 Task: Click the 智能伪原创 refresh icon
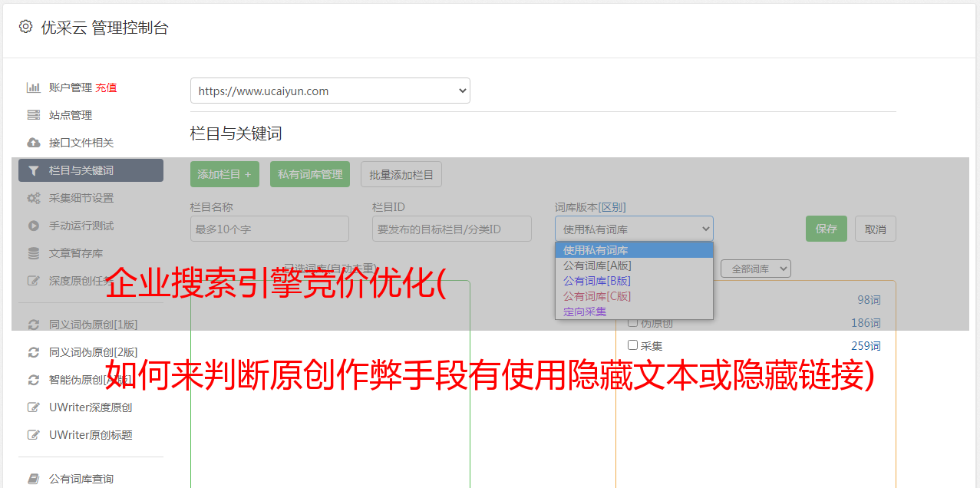(x=33, y=380)
